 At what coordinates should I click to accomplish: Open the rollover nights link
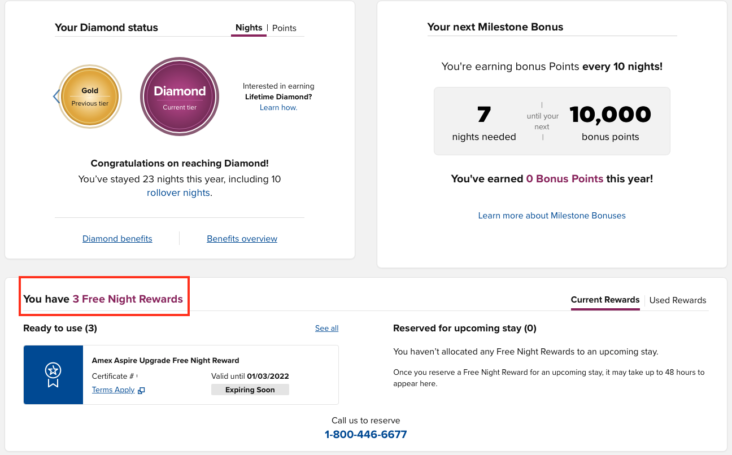pyautogui.click(x=179, y=193)
